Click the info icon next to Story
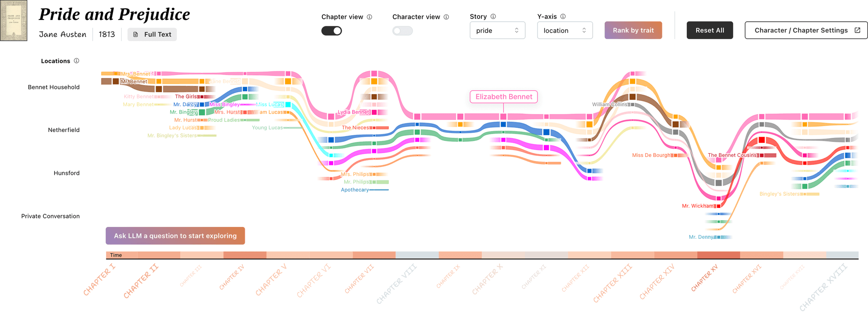 [493, 17]
